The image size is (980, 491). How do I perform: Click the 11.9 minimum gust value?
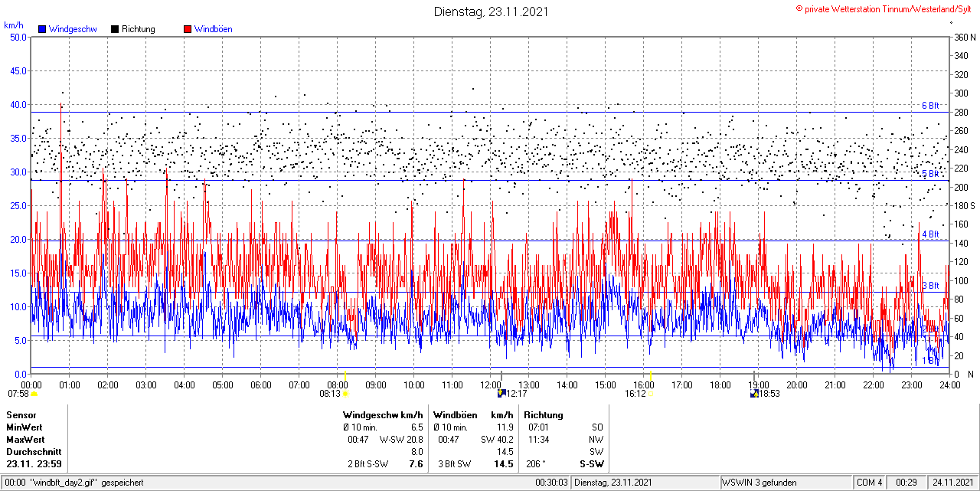[505, 427]
